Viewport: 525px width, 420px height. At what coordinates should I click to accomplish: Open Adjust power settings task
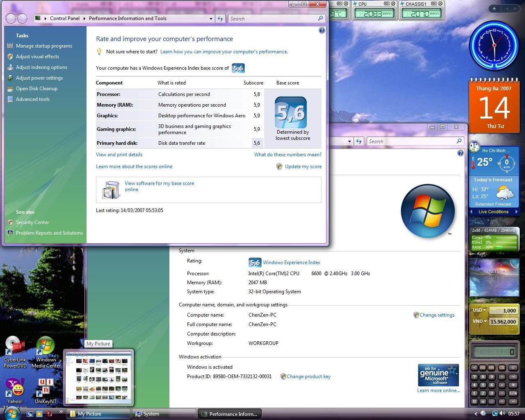(x=39, y=78)
